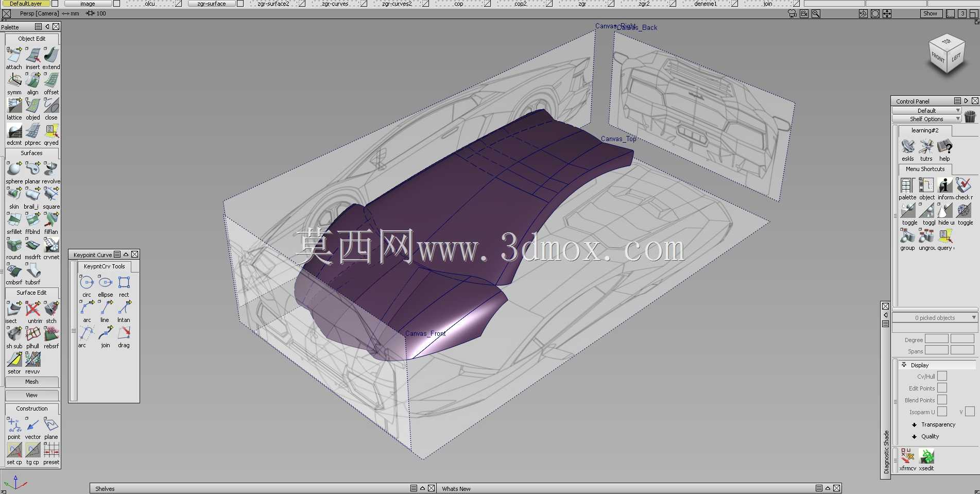Open the information window shortcut icon

pyautogui.click(x=944, y=185)
